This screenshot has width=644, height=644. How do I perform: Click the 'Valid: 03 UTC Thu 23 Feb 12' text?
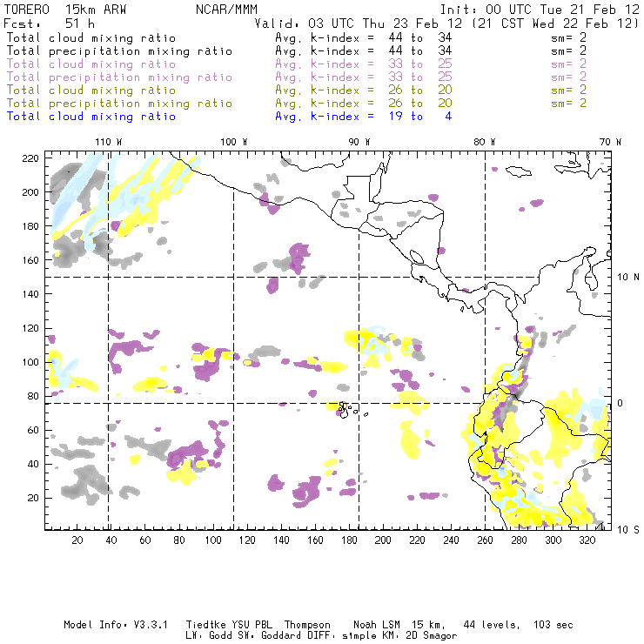pos(359,23)
